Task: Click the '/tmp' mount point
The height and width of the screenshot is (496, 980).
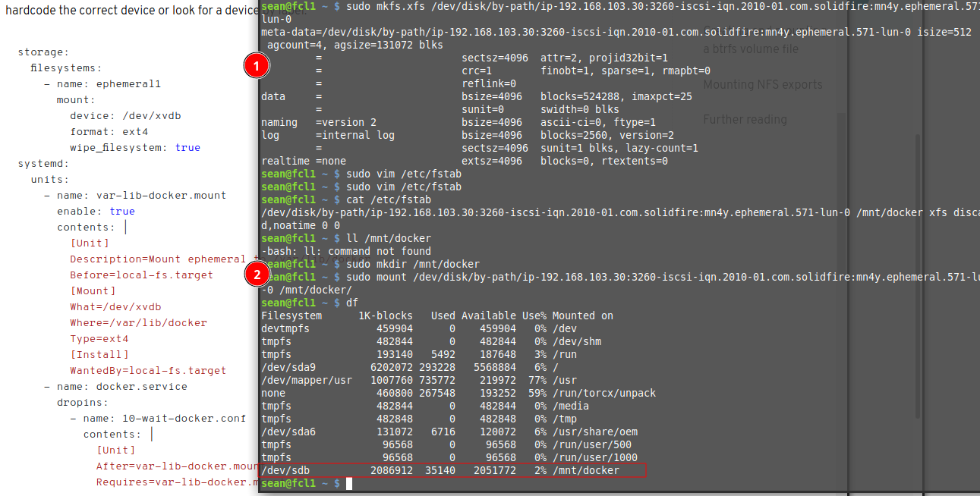Action: coord(565,419)
